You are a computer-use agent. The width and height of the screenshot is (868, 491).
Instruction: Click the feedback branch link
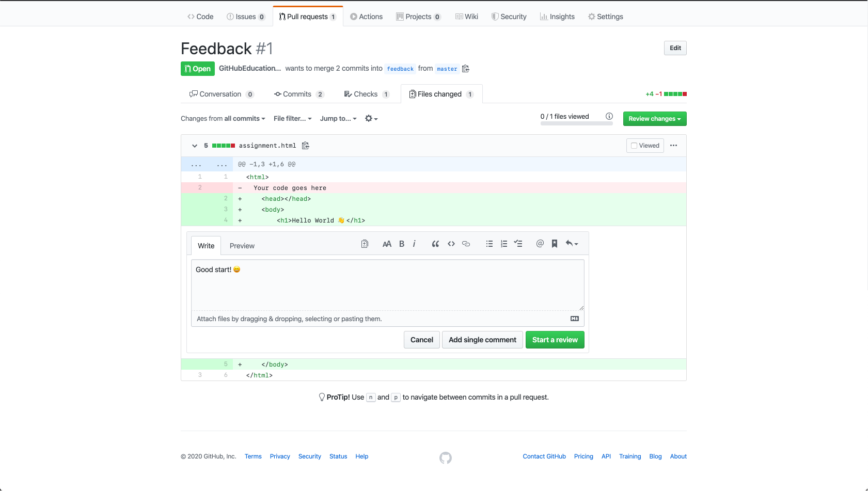[x=400, y=69]
